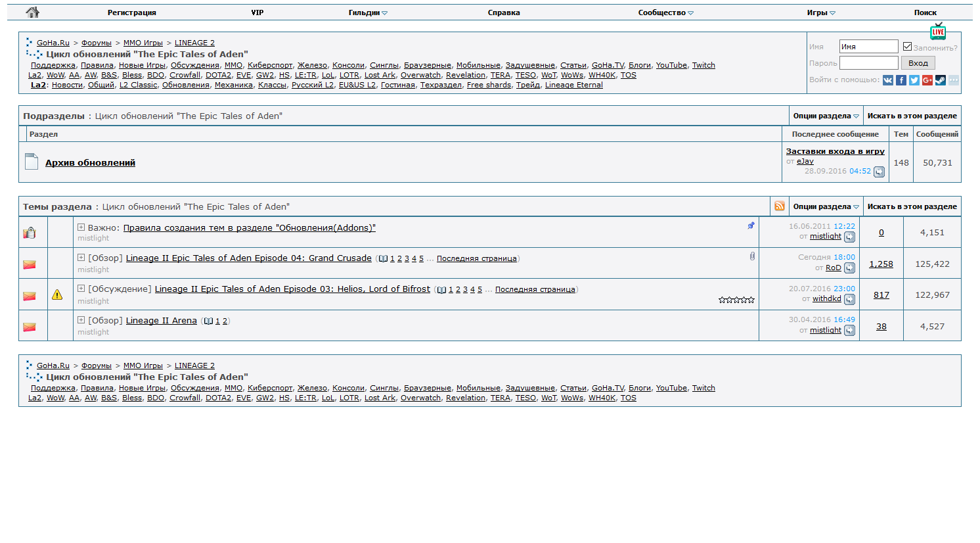This screenshot has width=980, height=543.
Task: Click Искать в этом разделе in Темы раздела header
Action: [912, 206]
